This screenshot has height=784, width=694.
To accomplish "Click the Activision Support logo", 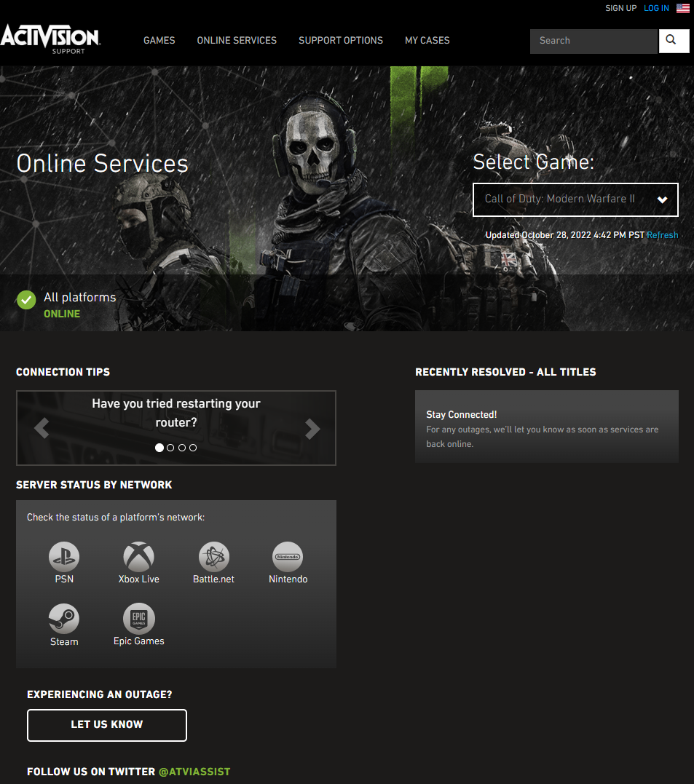I will (x=51, y=40).
